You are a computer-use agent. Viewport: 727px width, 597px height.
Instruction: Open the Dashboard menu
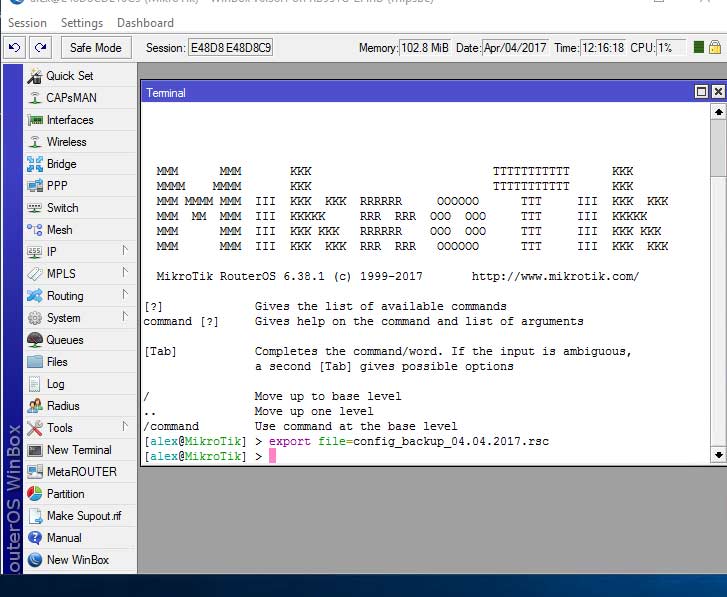click(x=146, y=23)
